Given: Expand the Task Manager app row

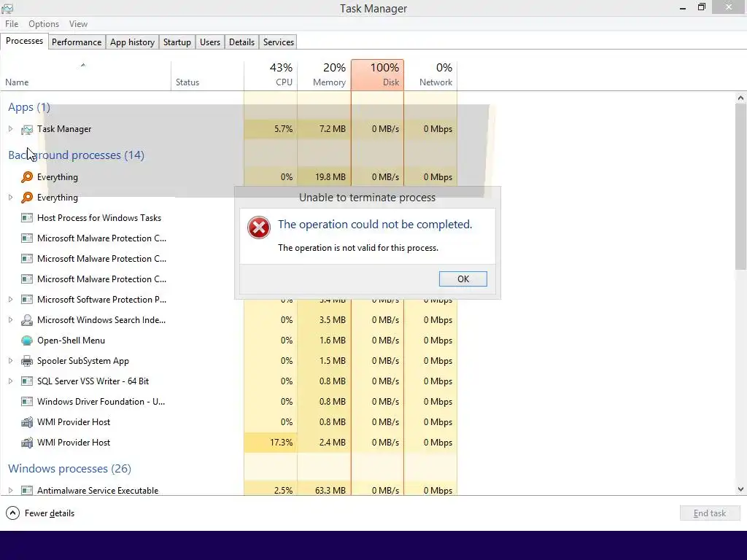Looking at the screenshot, I should [10, 129].
